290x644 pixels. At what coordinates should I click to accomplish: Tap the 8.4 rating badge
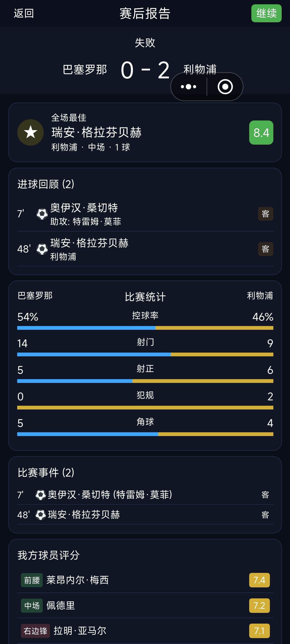pyautogui.click(x=261, y=133)
